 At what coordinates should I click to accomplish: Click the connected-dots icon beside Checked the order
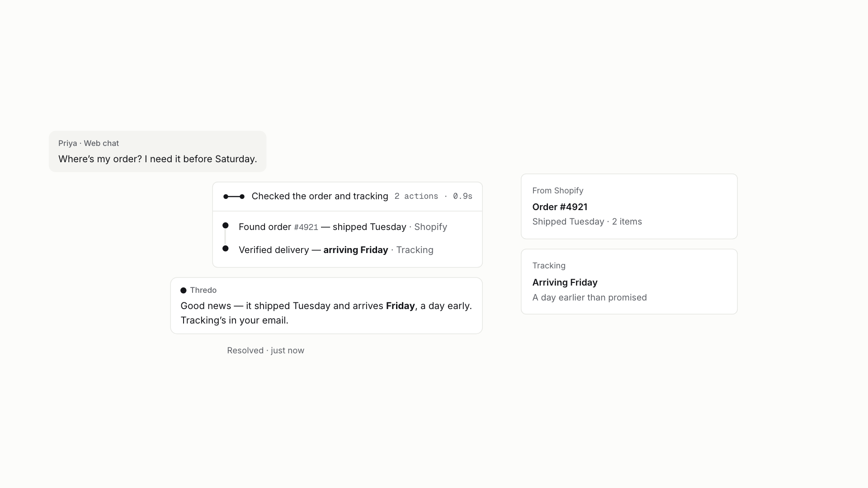tap(234, 197)
